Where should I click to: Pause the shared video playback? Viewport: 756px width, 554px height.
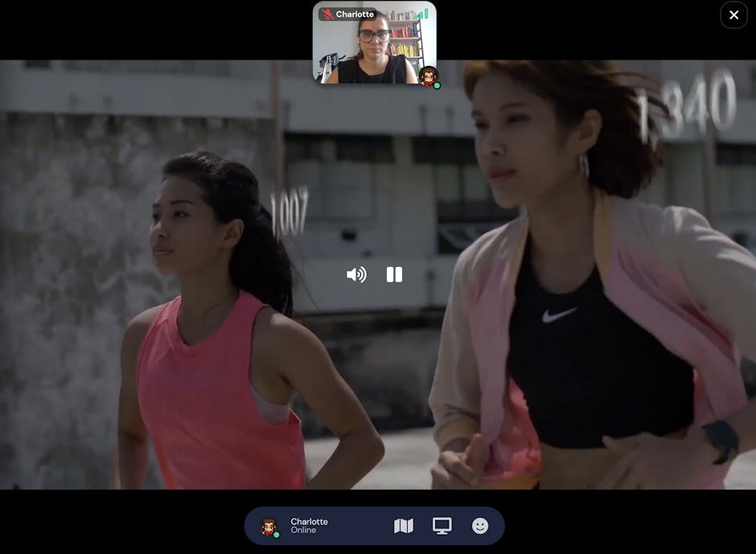pos(394,275)
